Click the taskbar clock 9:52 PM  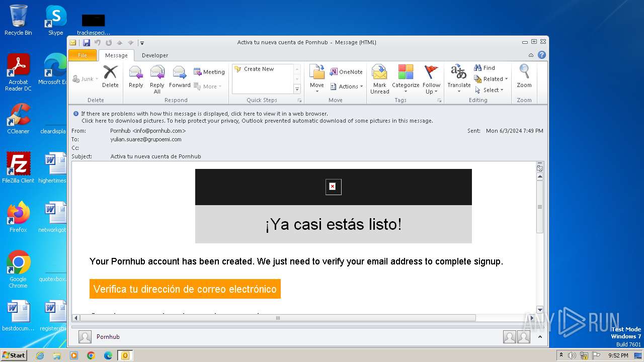pyautogui.click(x=618, y=355)
